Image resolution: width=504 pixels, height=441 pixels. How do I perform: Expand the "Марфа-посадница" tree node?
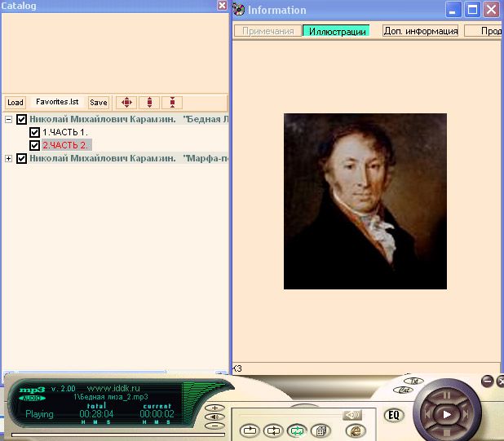tap(9, 158)
